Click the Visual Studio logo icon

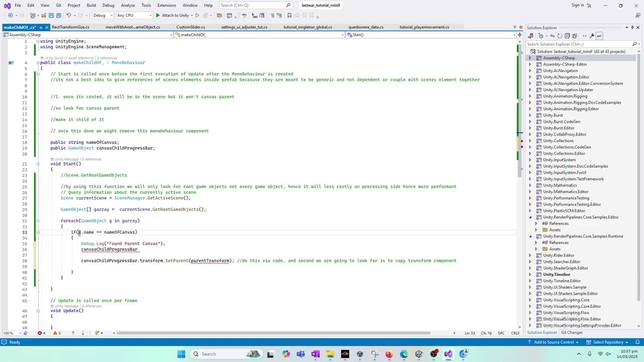[x=7, y=6]
